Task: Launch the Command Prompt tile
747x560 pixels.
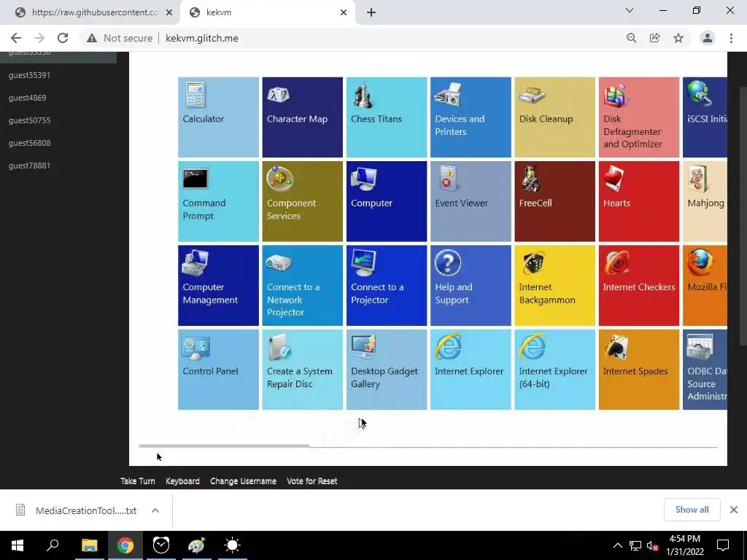Action: coord(218,201)
